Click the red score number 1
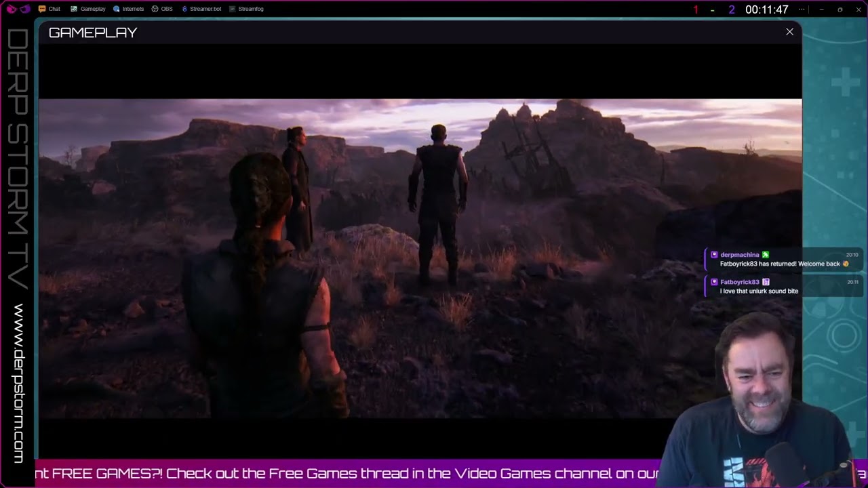This screenshot has height=488, width=868. click(696, 9)
